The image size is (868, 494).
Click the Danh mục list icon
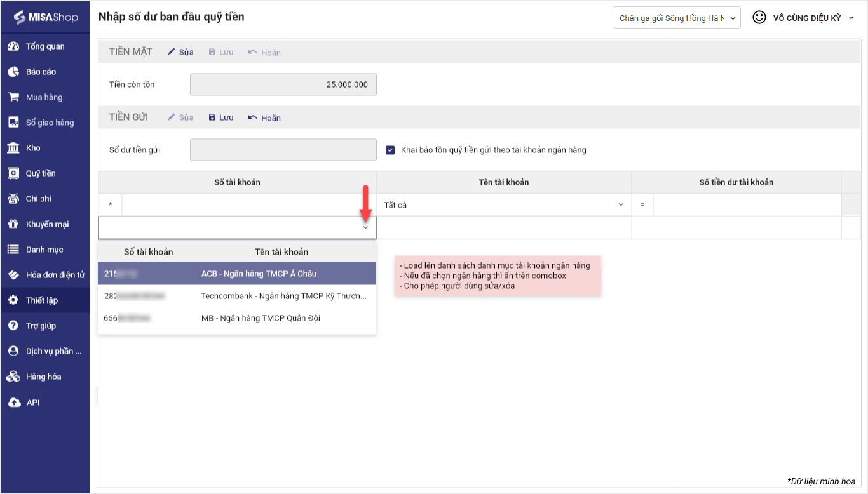[x=13, y=250]
